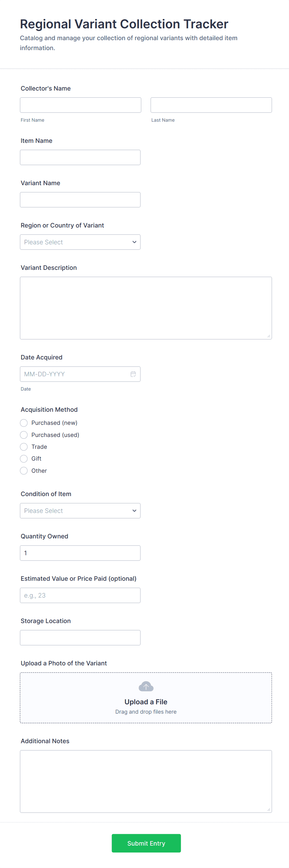Screen dimensions: 289x868
Task: Click into the Last Name field
Action: click(211, 105)
